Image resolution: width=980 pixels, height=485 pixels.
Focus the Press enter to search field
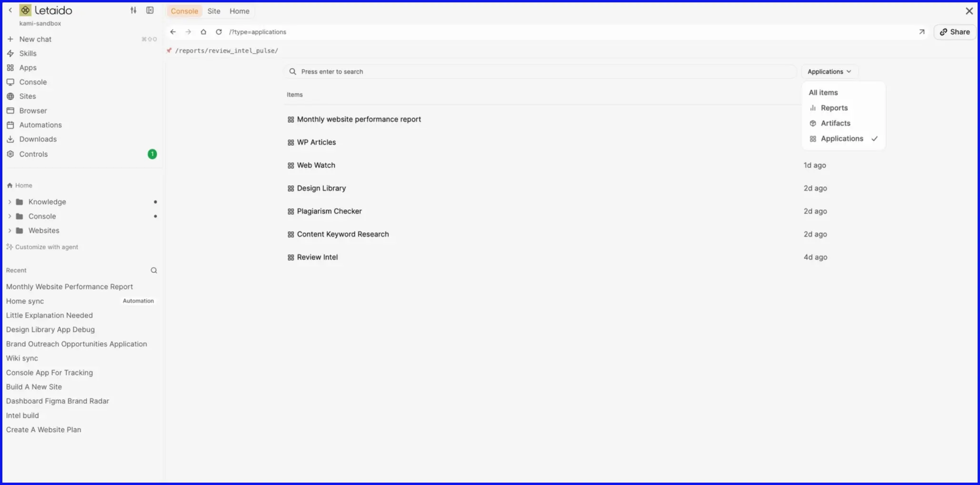click(540, 71)
